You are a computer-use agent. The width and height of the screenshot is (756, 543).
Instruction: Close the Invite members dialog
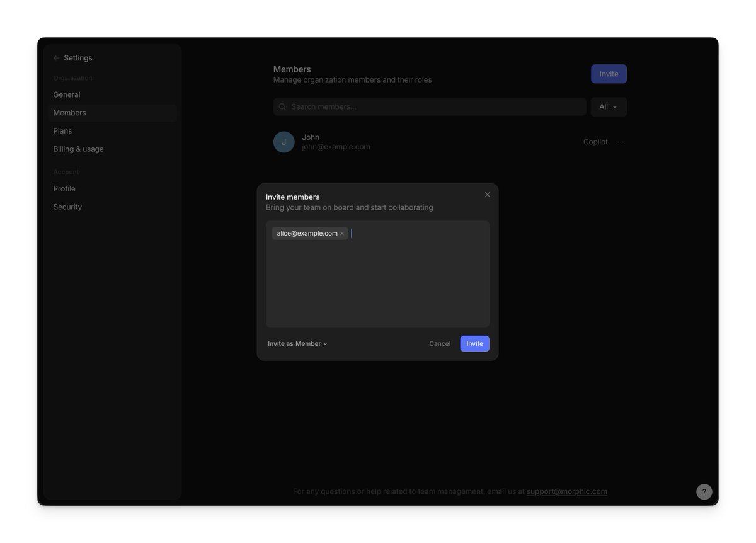click(487, 195)
